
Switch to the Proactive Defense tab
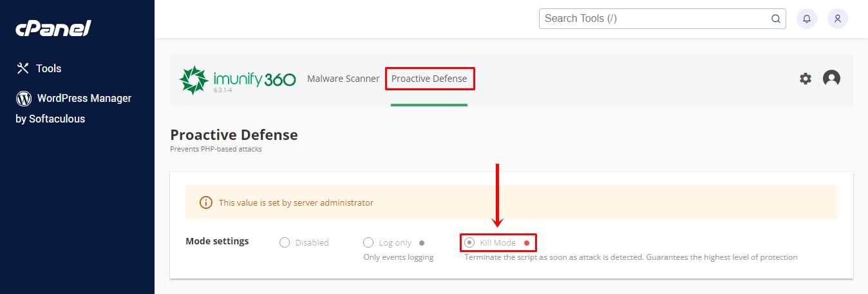[429, 79]
